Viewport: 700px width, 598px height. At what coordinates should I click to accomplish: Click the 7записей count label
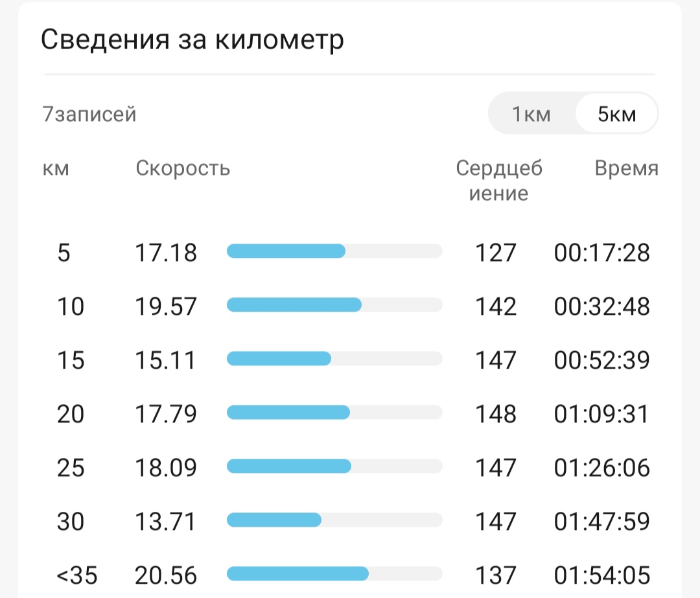tap(89, 114)
